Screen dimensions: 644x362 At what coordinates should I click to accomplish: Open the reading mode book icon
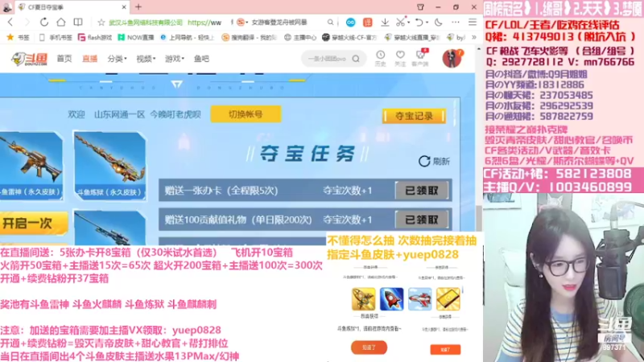[x=77, y=23]
